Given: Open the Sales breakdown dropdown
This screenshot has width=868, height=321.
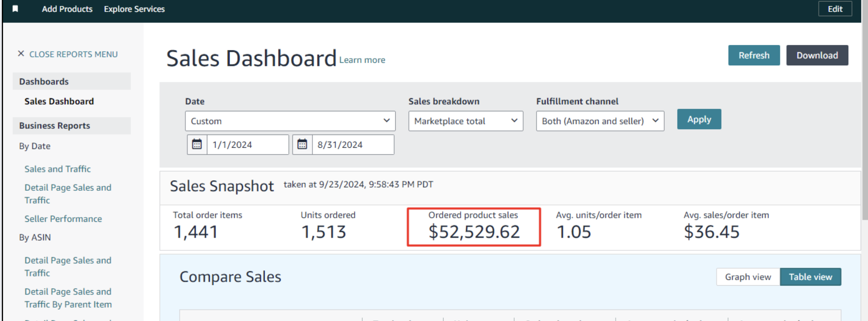Looking at the screenshot, I should coord(465,121).
